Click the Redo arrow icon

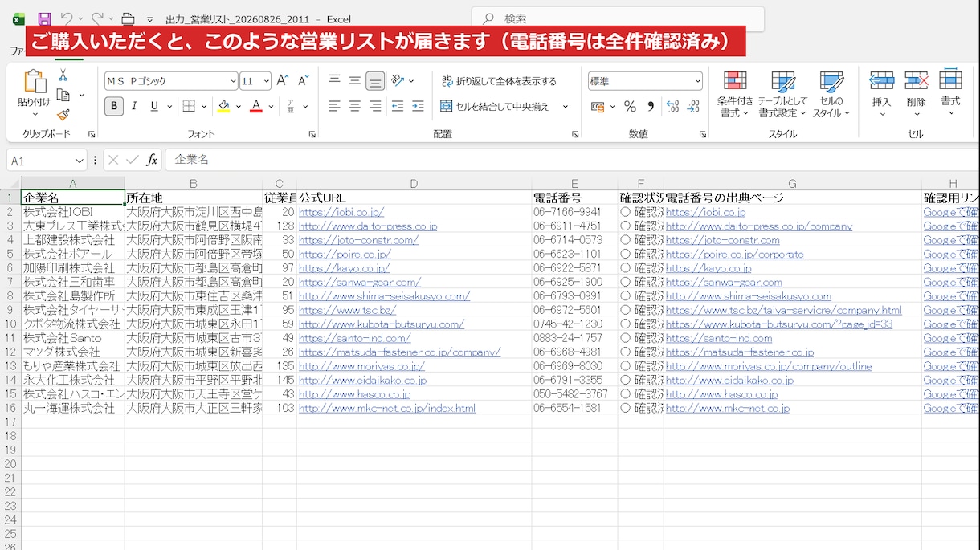click(x=97, y=18)
